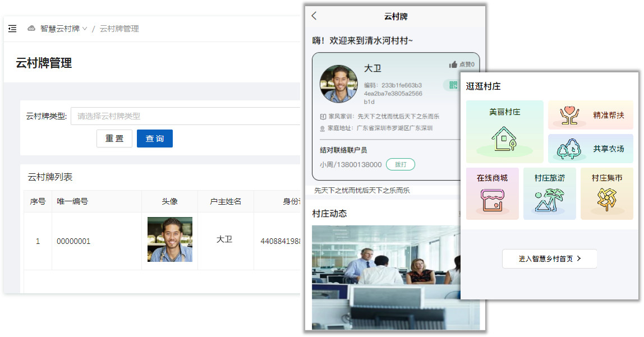Go back with the mobile back arrow
Screen dimensions: 644x337
coord(314,16)
